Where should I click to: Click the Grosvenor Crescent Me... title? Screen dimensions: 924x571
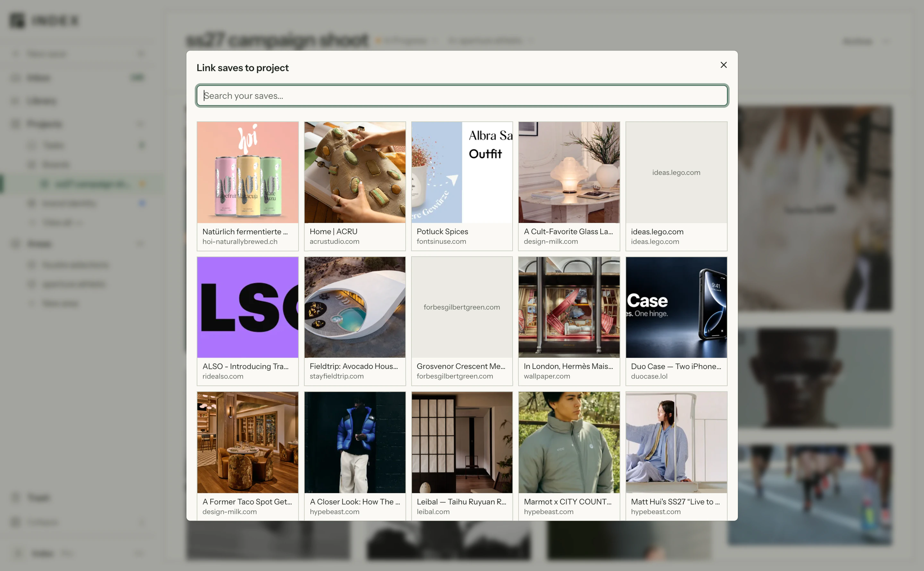click(x=461, y=366)
